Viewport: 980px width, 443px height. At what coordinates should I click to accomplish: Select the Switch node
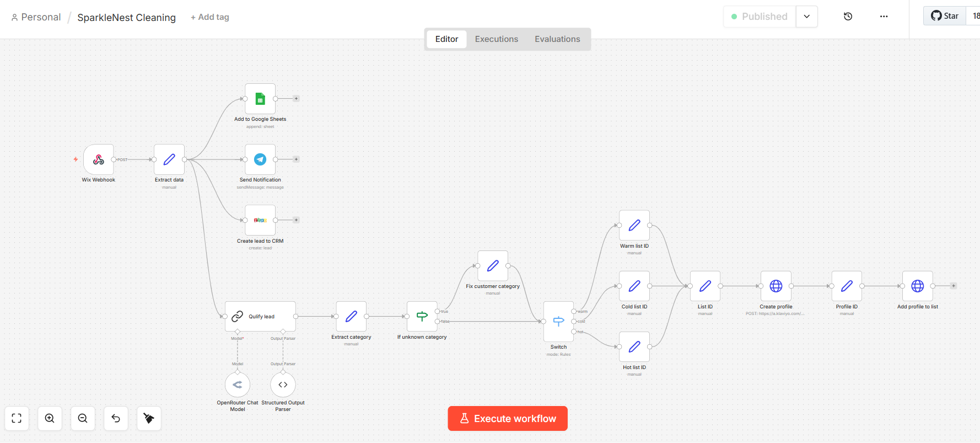[558, 322]
